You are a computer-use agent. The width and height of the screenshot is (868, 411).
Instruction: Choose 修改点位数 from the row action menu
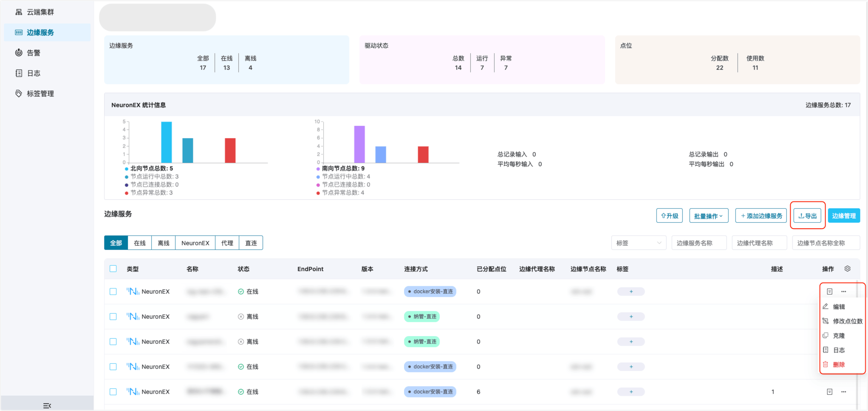[x=847, y=321]
